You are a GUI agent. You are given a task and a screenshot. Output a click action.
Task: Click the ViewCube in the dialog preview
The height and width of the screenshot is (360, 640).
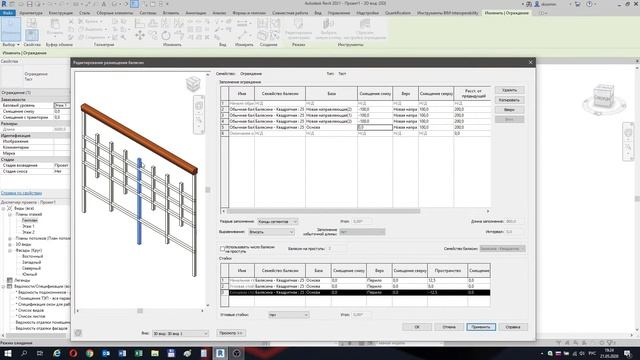pos(193,84)
